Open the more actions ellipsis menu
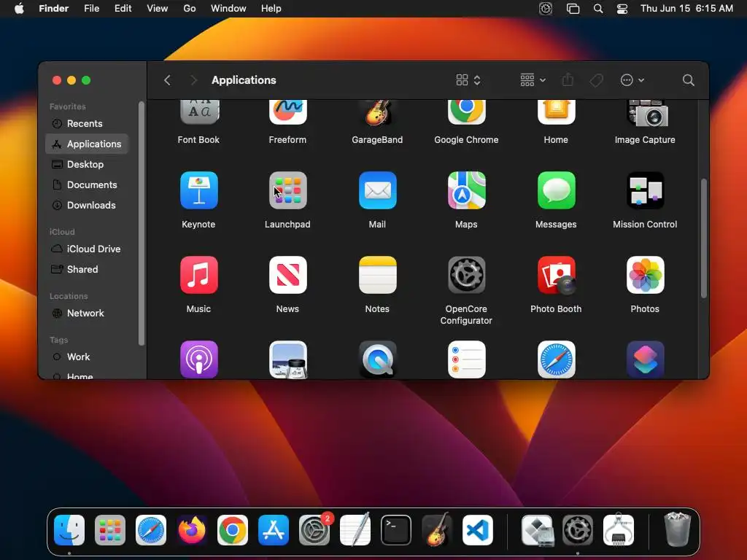 (x=632, y=80)
